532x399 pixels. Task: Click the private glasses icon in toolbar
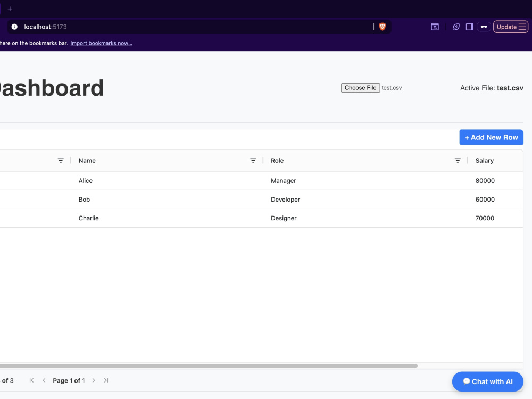pos(484,27)
